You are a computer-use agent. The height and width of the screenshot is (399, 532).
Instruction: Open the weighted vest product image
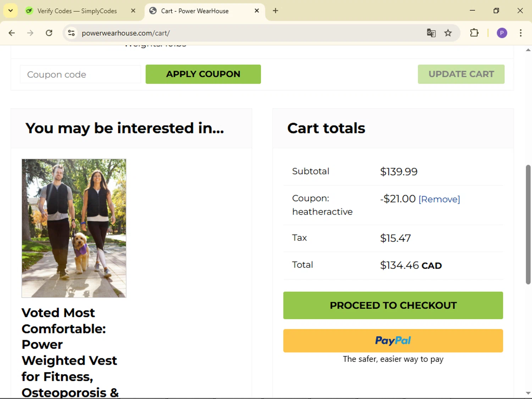74,228
